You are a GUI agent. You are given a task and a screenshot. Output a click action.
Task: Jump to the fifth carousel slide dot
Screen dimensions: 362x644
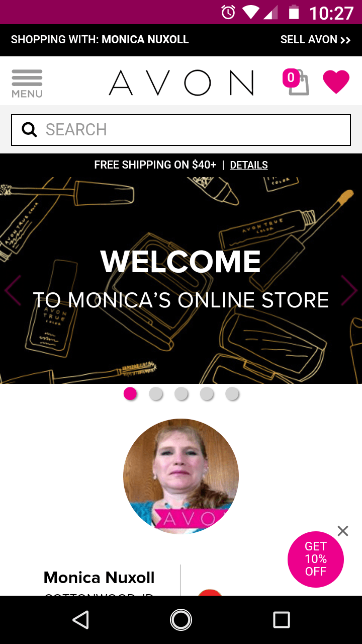point(232,393)
